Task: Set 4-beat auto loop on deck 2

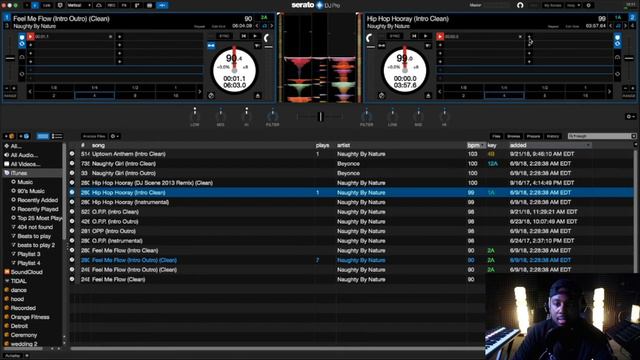Action: click(x=504, y=96)
